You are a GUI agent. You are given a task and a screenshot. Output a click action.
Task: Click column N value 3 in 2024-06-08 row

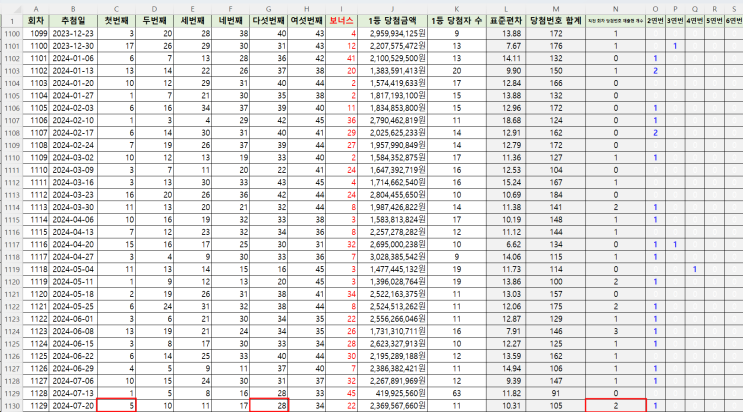tap(616, 331)
